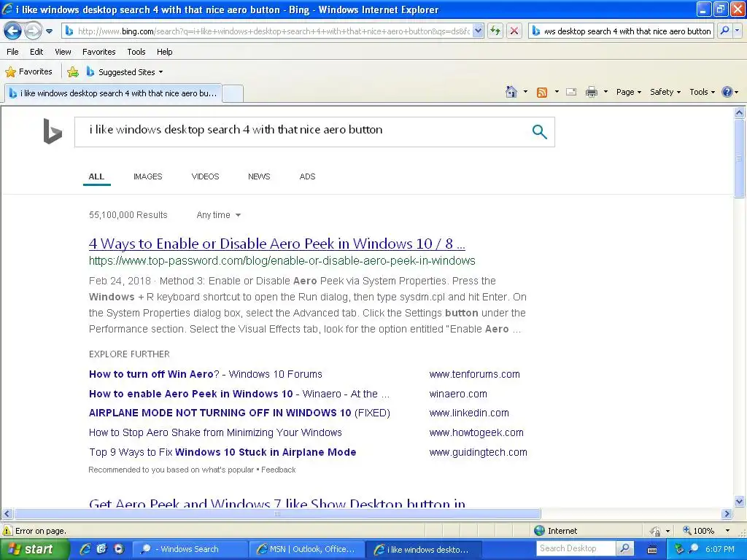This screenshot has height=560, width=747.
Task: Click the Bing logo
Action: (x=53, y=131)
